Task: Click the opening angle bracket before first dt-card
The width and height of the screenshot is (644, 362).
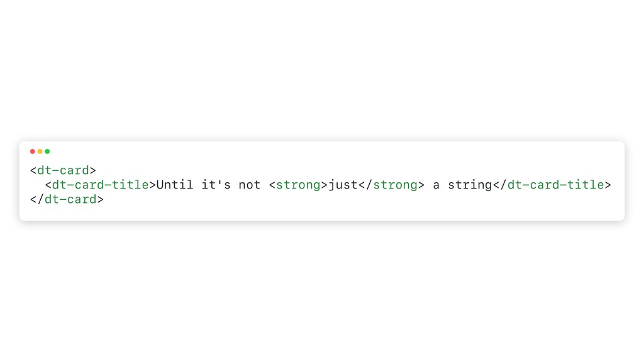Action: pyautogui.click(x=33, y=170)
